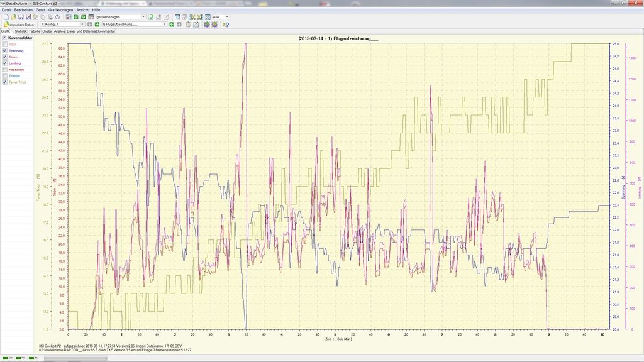The image size is (644, 362).
Task: Enable the RSSI curve checkbox
Action: [5, 44]
